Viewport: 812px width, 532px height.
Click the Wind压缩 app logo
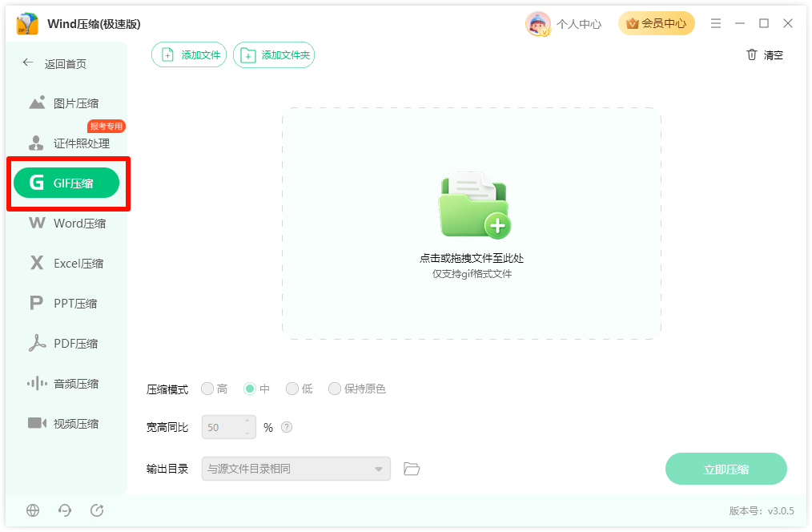(x=27, y=24)
